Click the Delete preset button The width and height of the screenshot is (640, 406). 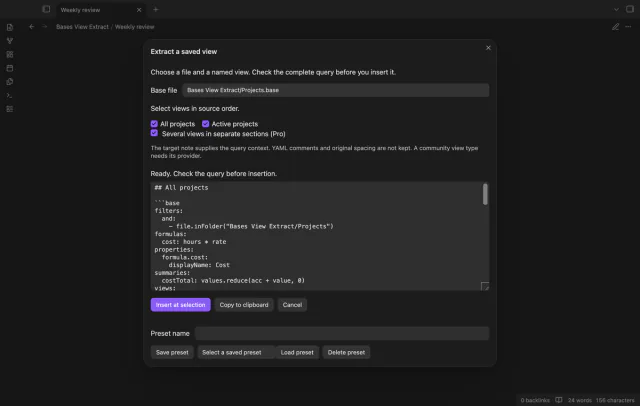[x=346, y=352]
